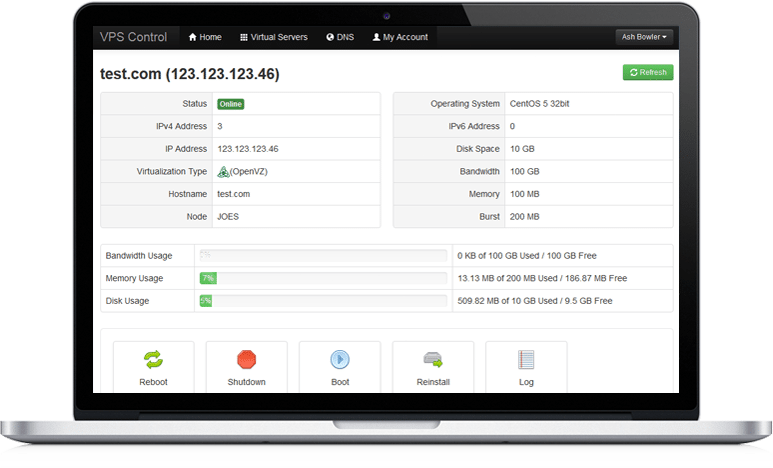Click the green Online status badge

[230, 104]
